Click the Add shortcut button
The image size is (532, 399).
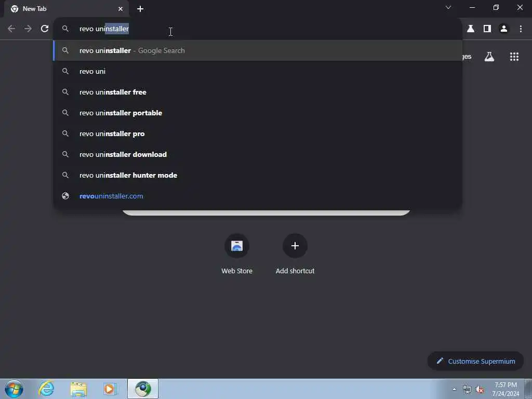(295, 254)
